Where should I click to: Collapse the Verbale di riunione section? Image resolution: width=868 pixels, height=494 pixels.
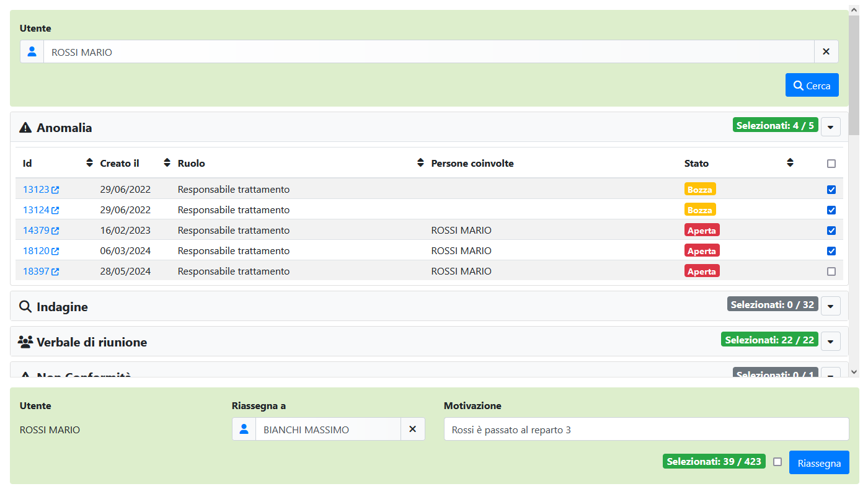point(830,341)
